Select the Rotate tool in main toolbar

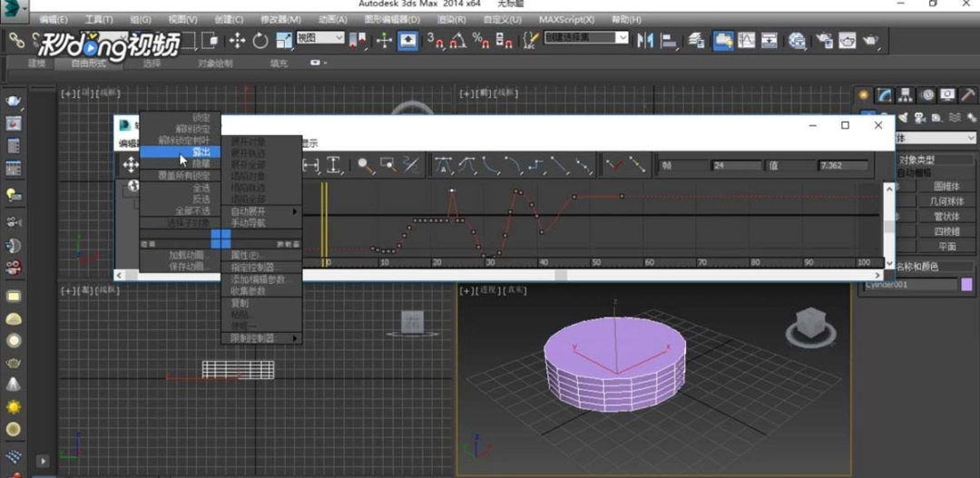(x=260, y=41)
